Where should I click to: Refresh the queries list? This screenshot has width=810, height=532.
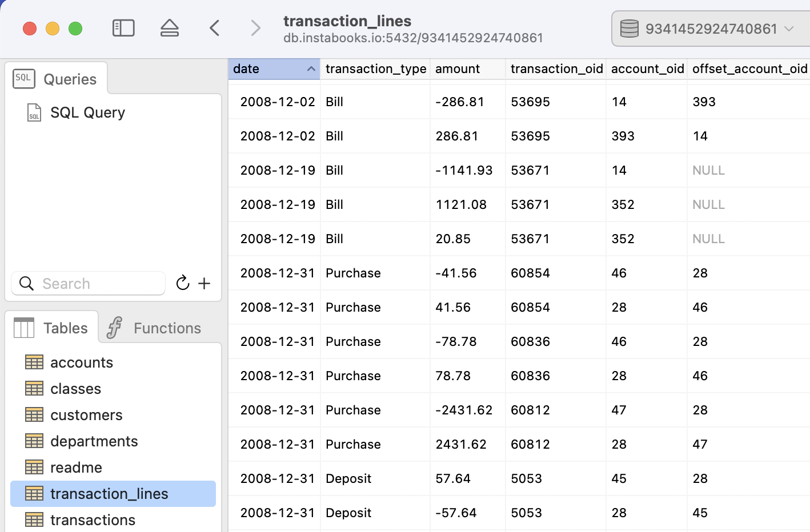[182, 283]
